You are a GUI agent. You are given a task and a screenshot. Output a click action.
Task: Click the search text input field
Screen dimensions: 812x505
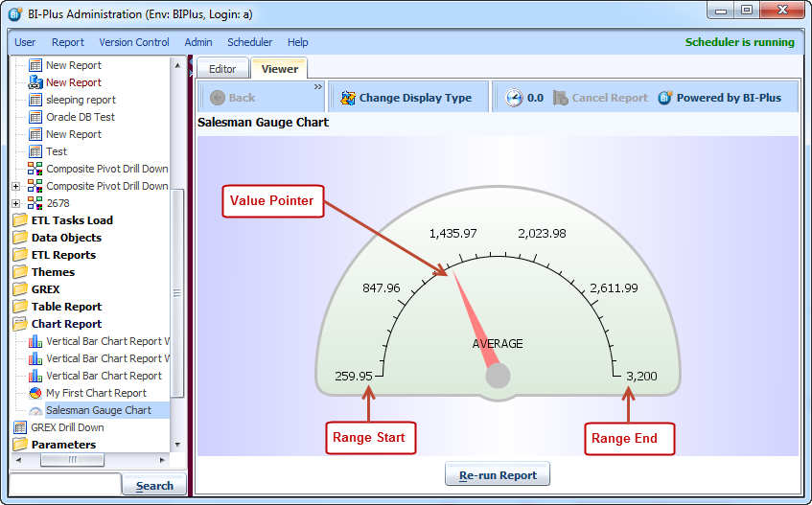coord(64,485)
